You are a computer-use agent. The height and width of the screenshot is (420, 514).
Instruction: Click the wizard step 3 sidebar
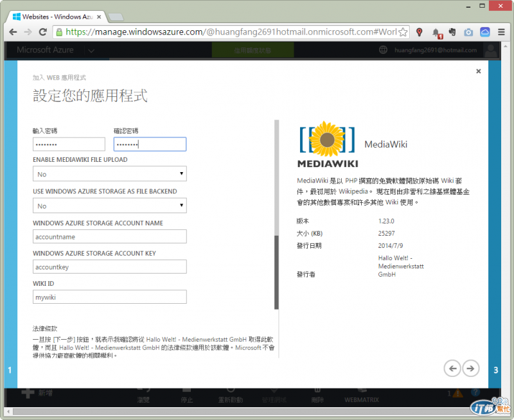[495, 224]
